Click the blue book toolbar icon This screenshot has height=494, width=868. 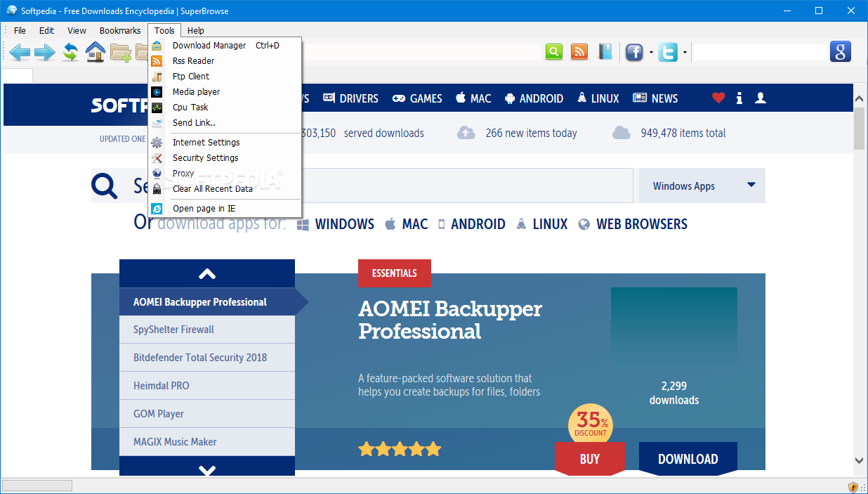605,52
